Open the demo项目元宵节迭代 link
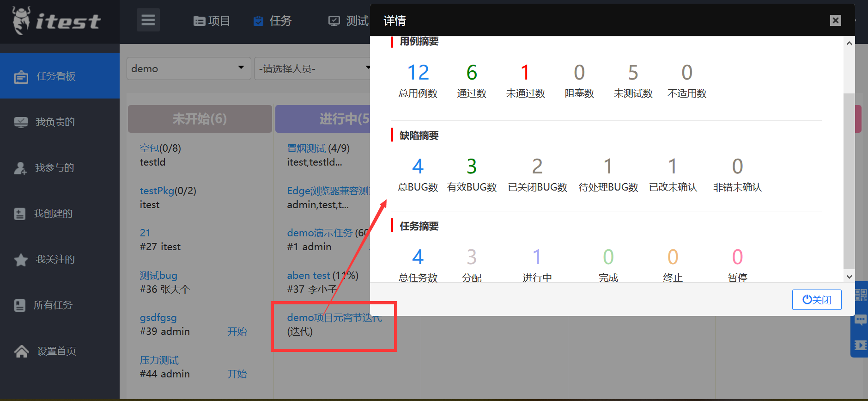The height and width of the screenshot is (401, 868). coord(334,317)
